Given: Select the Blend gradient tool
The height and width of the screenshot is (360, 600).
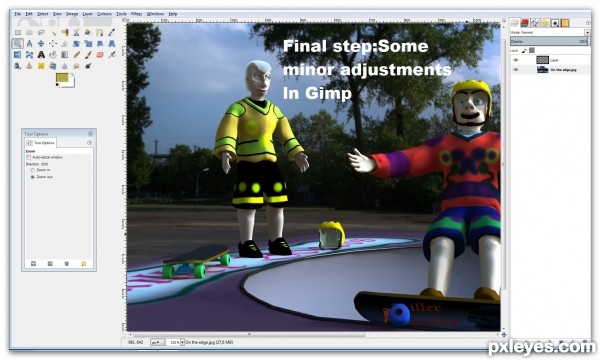Looking at the screenshot, I should (x=65, y=55).
